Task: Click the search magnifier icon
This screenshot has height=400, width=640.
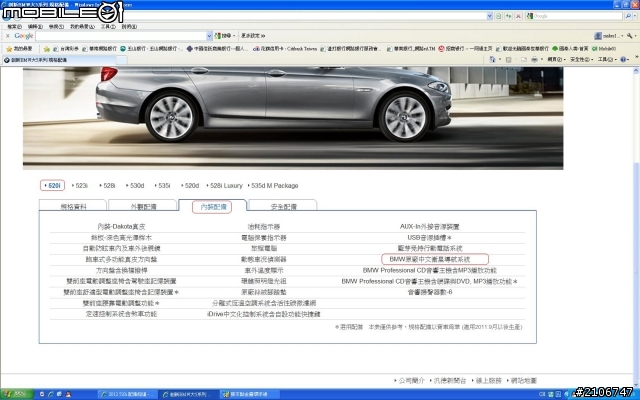Action: (x=628, y=16)
